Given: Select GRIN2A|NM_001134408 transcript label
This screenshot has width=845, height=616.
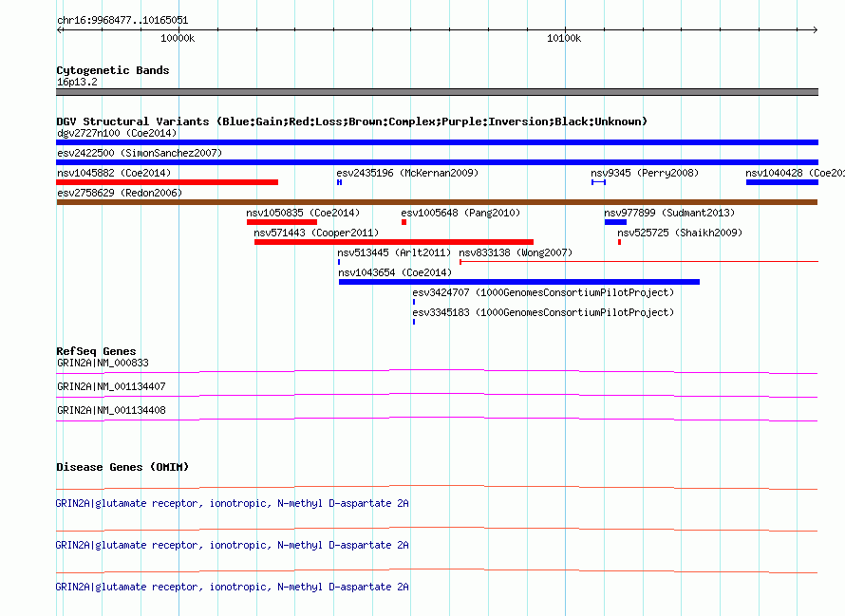Looking at the screenshot, I should (111, 410).
